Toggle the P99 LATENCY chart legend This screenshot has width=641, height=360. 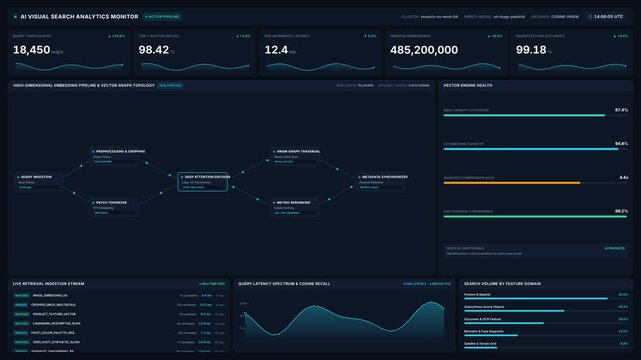click(415, 284)
